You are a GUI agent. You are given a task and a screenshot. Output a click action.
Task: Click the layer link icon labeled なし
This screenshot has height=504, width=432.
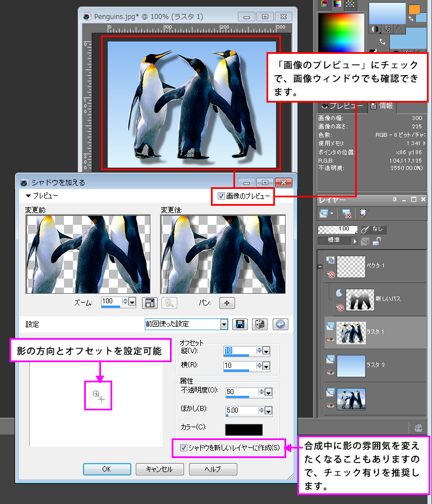coord(373,229)
